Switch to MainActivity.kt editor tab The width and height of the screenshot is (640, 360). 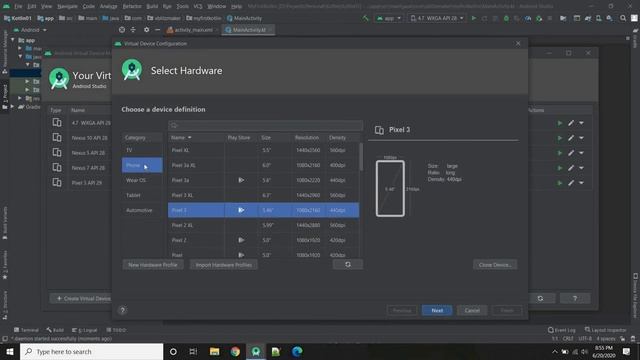pos(249,30)
